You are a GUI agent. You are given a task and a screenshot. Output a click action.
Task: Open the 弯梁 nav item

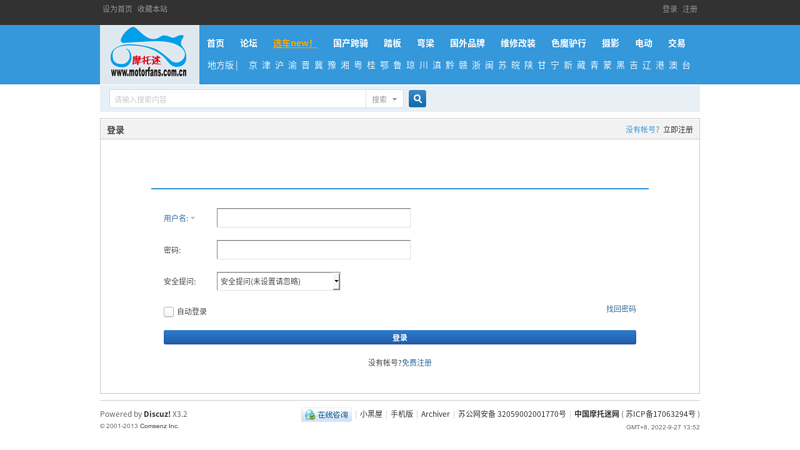pos(426,43)
